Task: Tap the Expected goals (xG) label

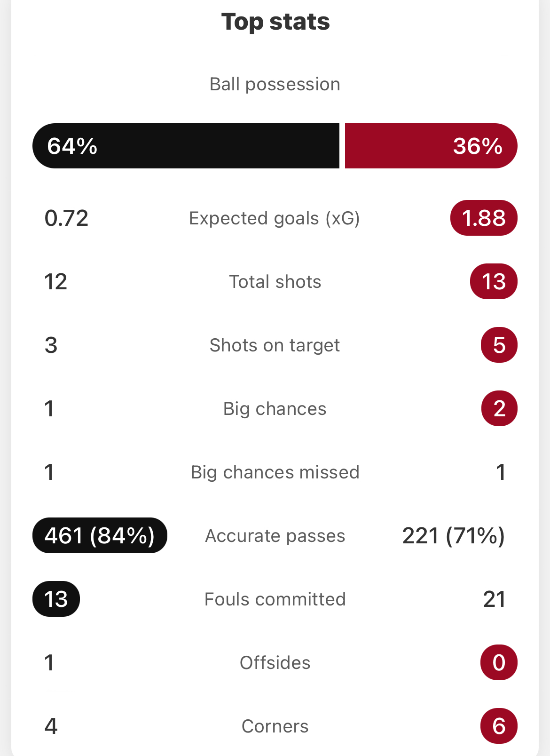Action: pos(275,218)
